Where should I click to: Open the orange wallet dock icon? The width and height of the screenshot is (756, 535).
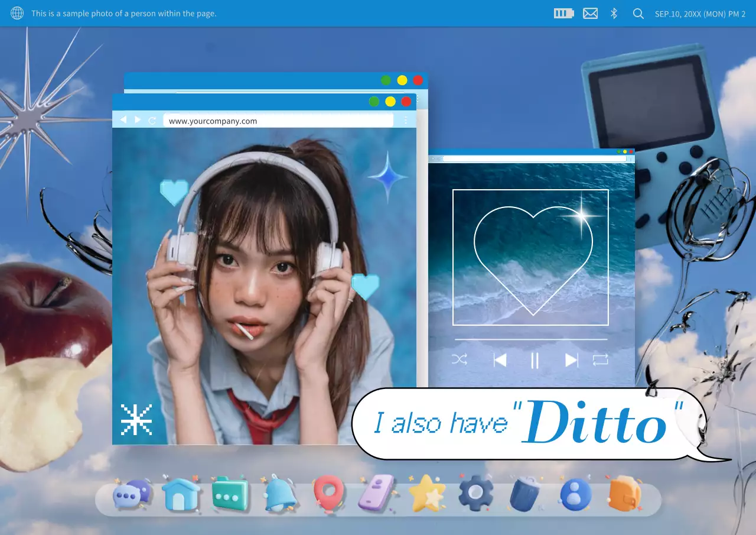pyautogui.click(x=624, y=494)
